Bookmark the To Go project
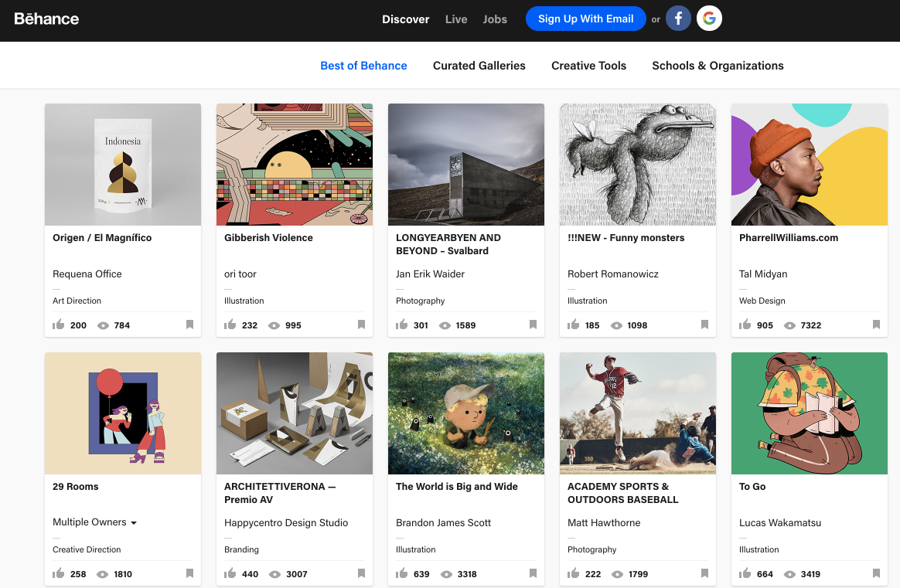 (877, 573)
